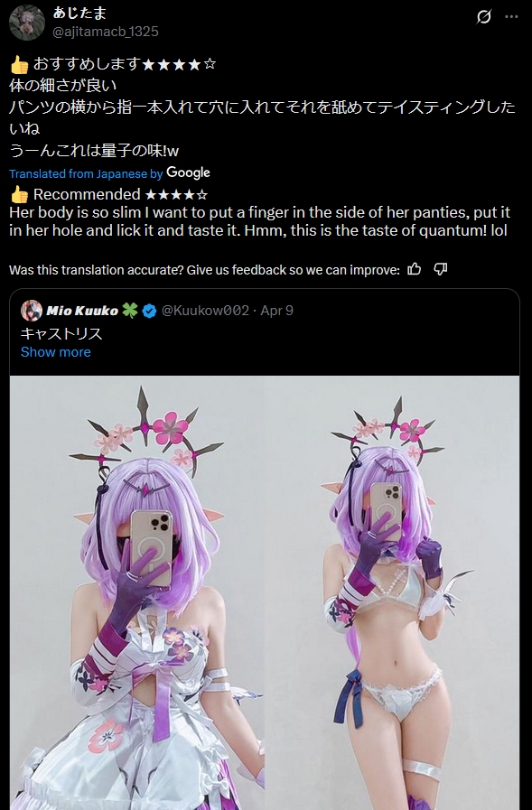The image size is (532, 810).
Task: Click the quoted post text キャストリス
Action: pos(61,334)
